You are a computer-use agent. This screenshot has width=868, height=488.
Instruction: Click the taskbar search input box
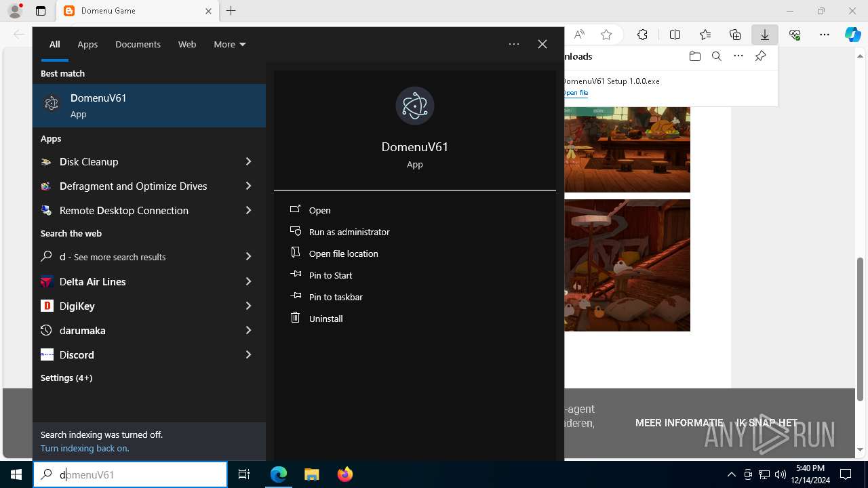click(130, 474)
